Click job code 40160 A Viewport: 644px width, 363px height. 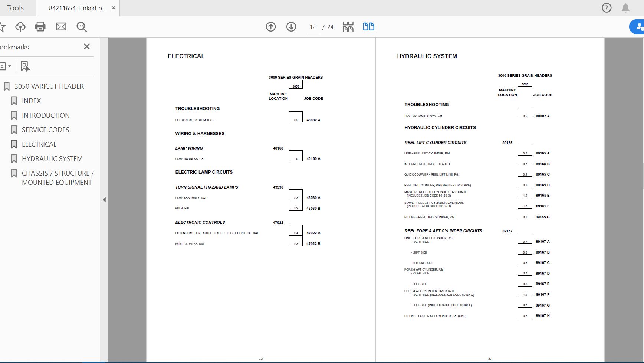(x=313, y=159)
